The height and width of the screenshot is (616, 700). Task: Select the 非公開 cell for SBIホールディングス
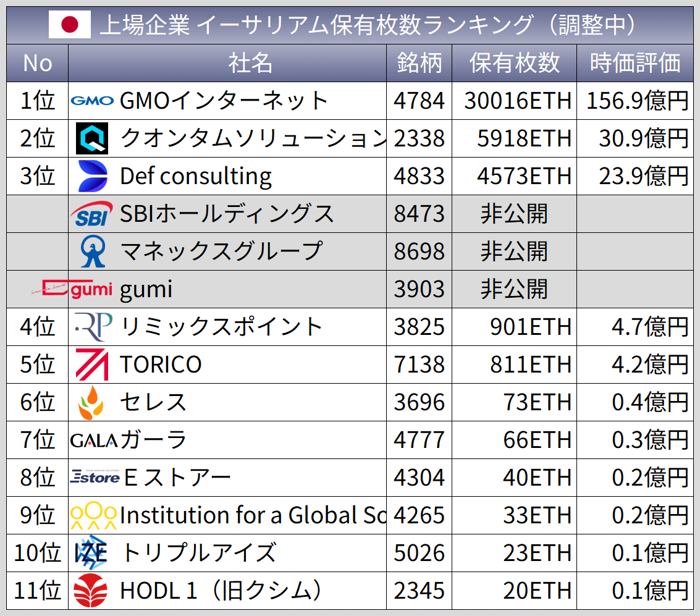pos(513,214)
